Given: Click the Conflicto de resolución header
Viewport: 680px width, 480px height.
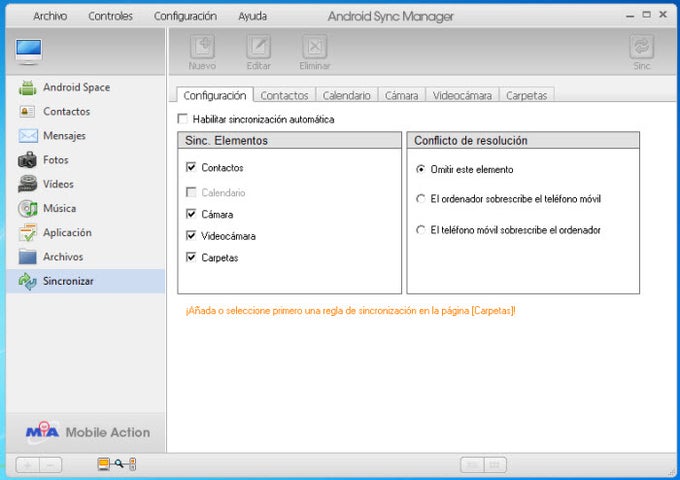Looking at the screenshot, I should tap(523, 140).
